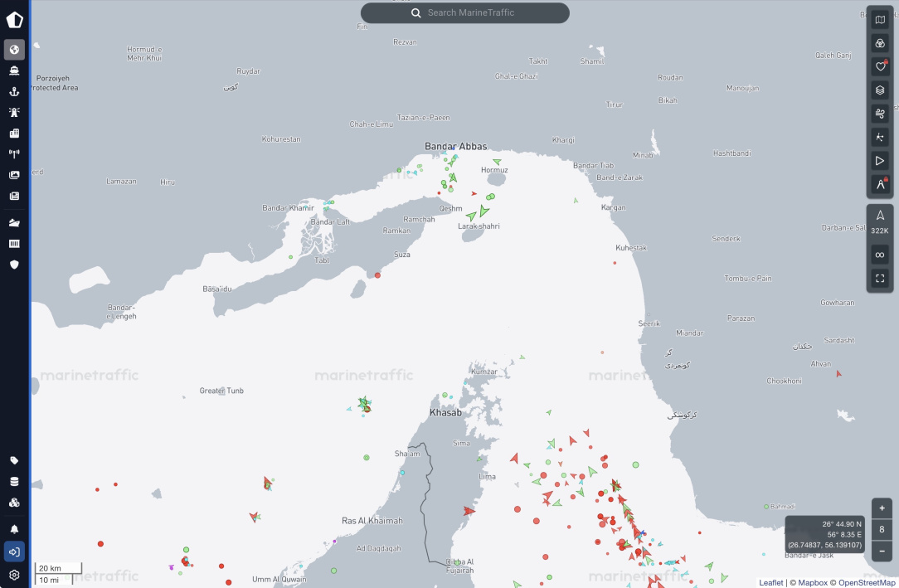Click the coordinates readout box
The image size is (899, 588).
(x=824, y=534)
